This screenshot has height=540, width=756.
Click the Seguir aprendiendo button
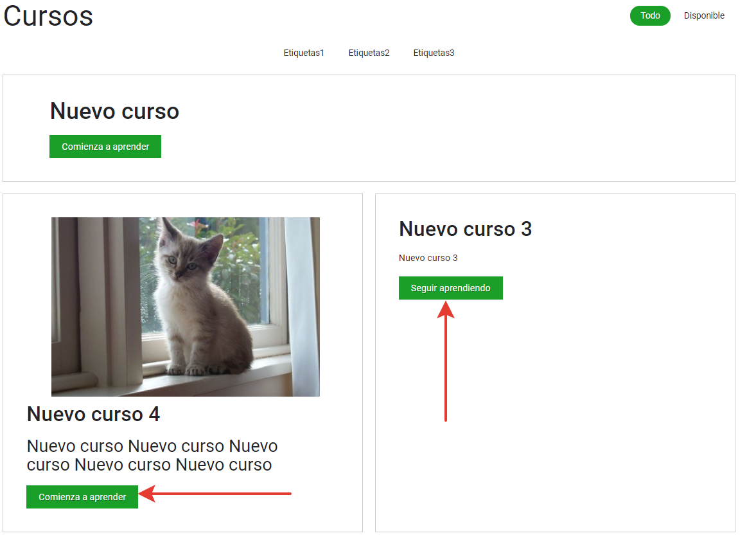(450, 287)
